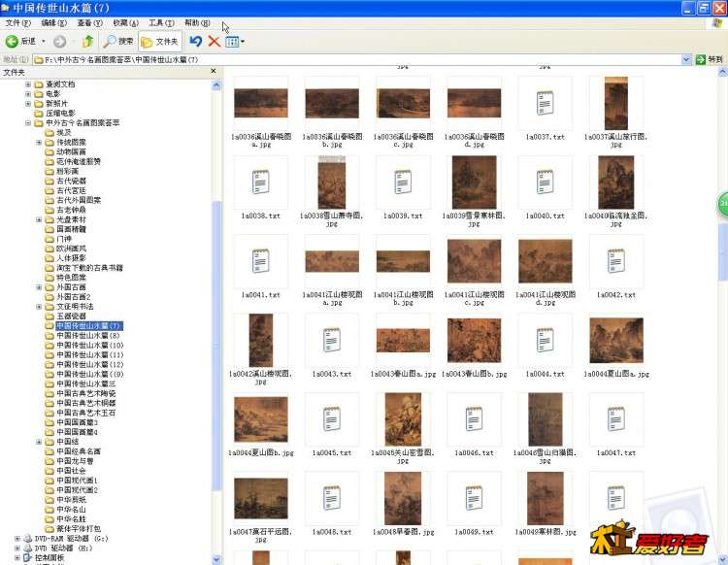The width and height of the screenshot is (728, 565).
Task: Select the 中华名山 folder
Action: [x=71, y=510]
